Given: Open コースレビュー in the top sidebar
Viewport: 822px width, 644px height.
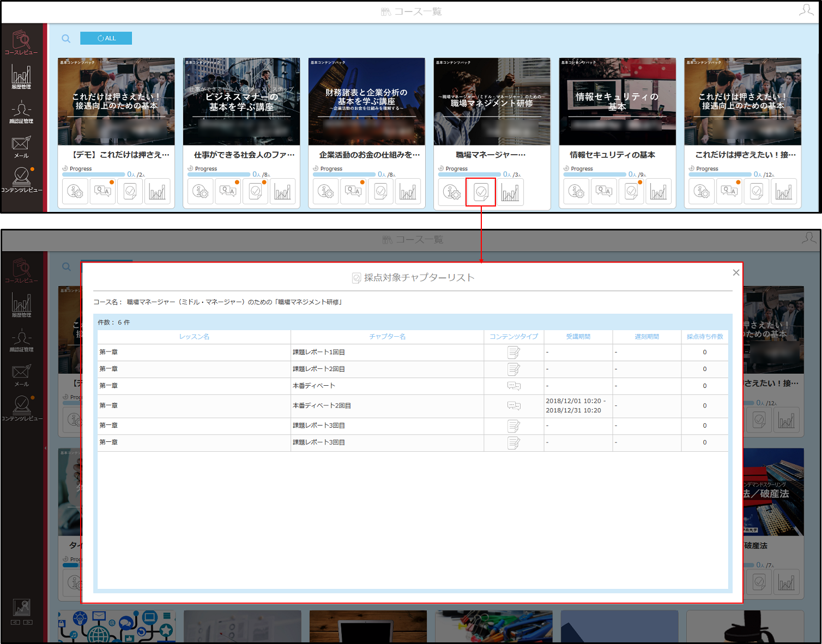Looking at the screenshot, I should 21,42.
